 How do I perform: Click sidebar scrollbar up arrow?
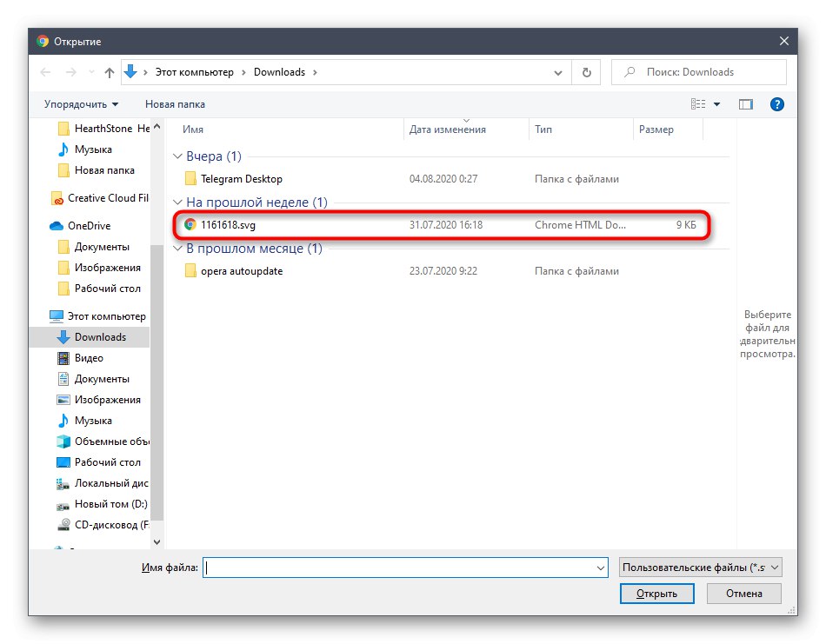coord(157,126)
